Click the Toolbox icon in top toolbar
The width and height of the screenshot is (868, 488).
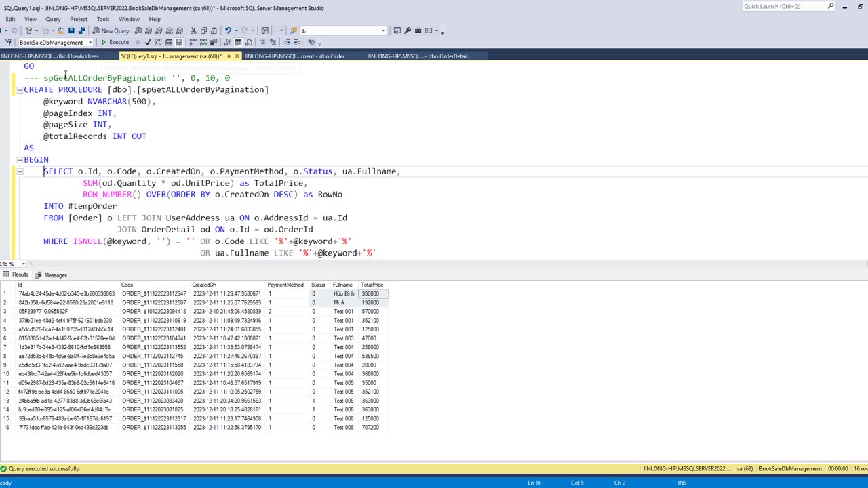click(x=418, y=30)
